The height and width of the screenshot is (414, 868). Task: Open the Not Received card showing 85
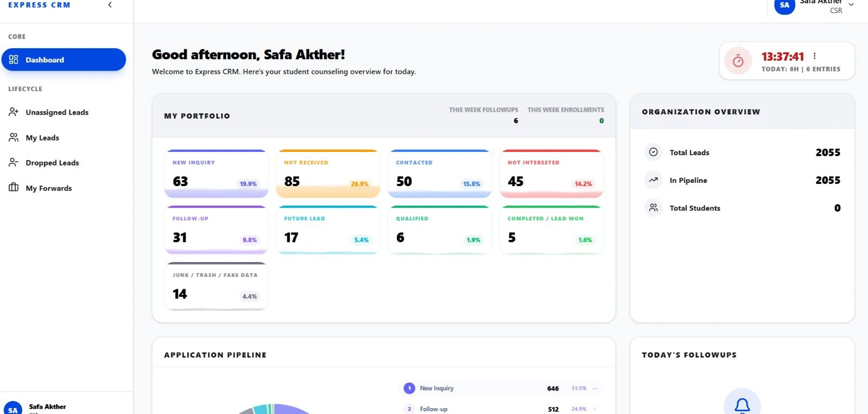[328, 174]
